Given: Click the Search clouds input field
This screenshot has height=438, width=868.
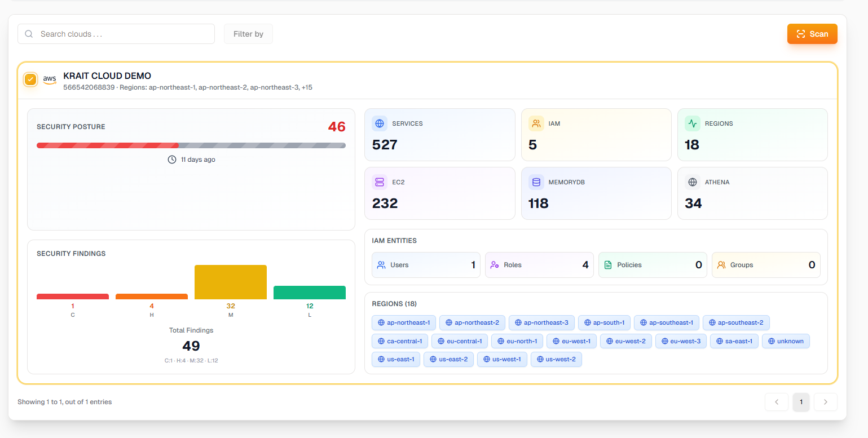Looking at the screenshot, I should 116,34.
